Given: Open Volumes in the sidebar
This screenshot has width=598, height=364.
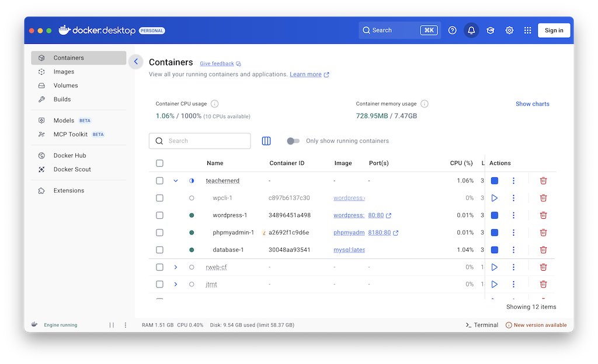Looking at the screenshot, I should pos(79,86).
